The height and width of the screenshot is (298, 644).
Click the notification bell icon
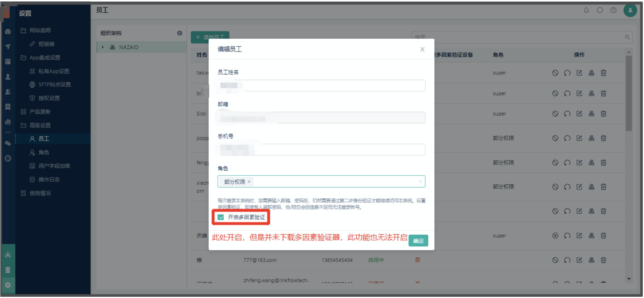point(586,10)
